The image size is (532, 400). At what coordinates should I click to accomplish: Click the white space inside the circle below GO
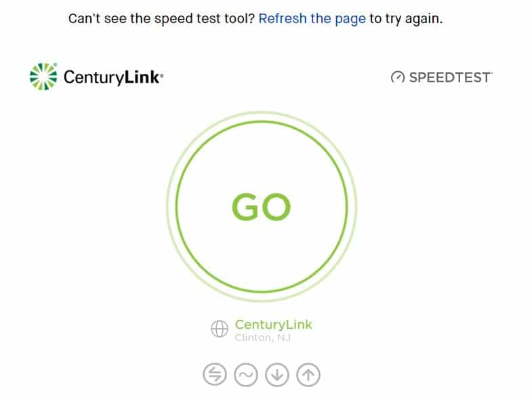[x=261, y=261]
